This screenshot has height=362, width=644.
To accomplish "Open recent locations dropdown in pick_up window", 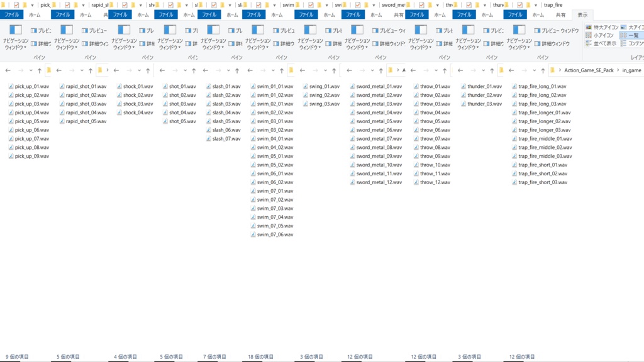I will click(x=30, y=70).
